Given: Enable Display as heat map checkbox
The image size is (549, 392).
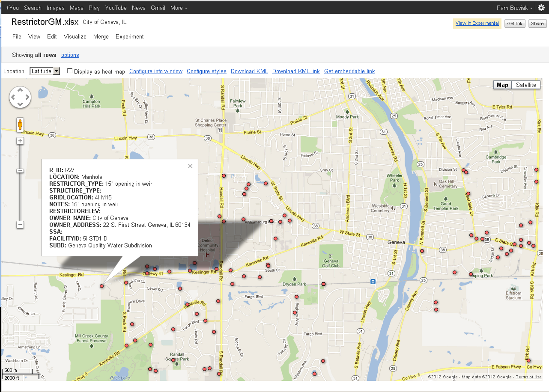Looking at the screenshot, I should (x=70, y=71).
